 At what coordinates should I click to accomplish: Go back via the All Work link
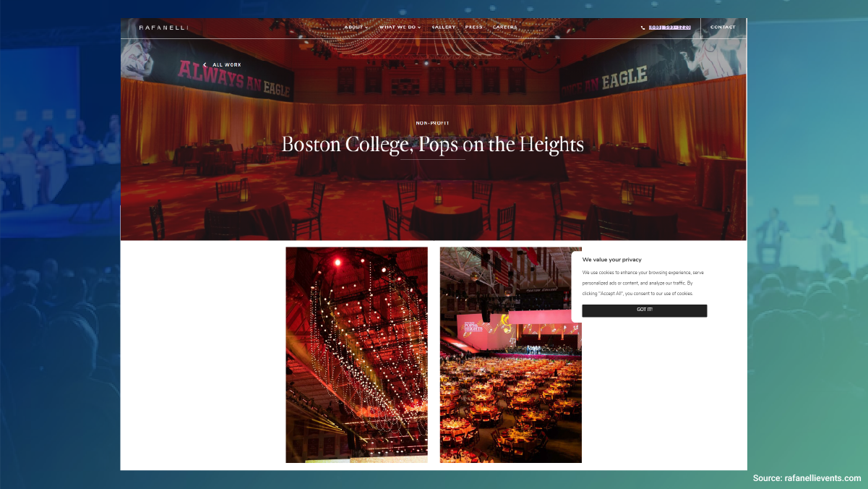coord(227,65)
